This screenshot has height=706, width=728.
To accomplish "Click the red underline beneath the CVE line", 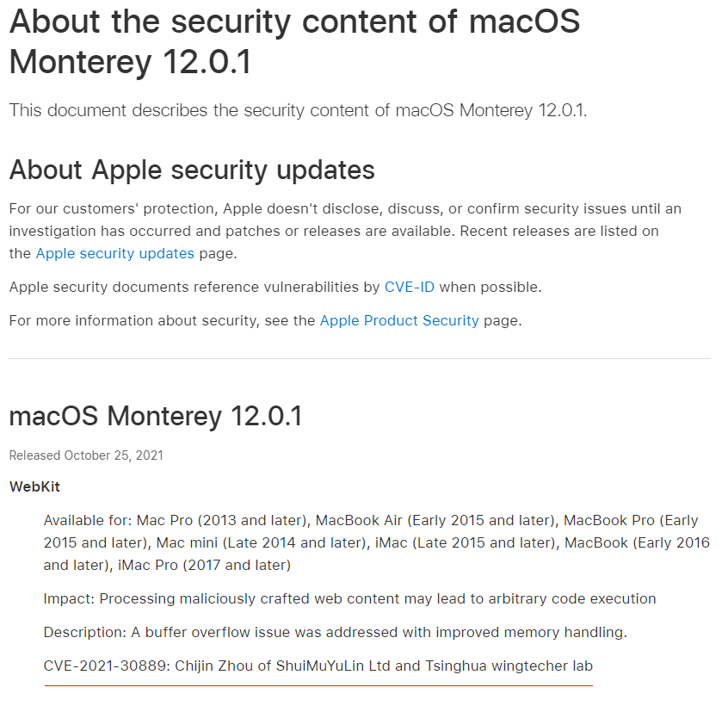I will click(x=318, y=685).
